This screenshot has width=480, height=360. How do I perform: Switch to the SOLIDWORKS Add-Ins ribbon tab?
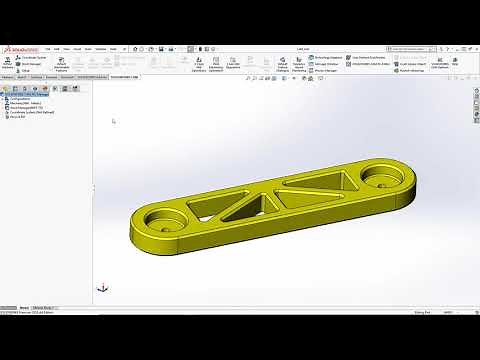click(92, 77)
